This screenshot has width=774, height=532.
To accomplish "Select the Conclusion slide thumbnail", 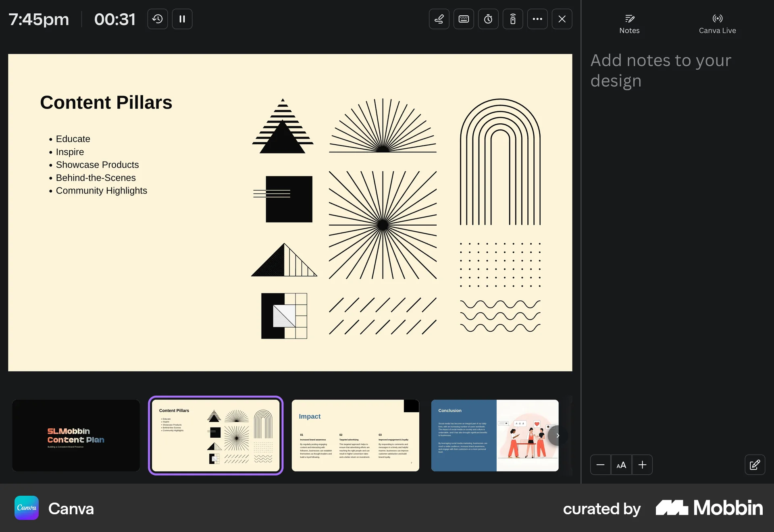I will click(x=495, y=436).
